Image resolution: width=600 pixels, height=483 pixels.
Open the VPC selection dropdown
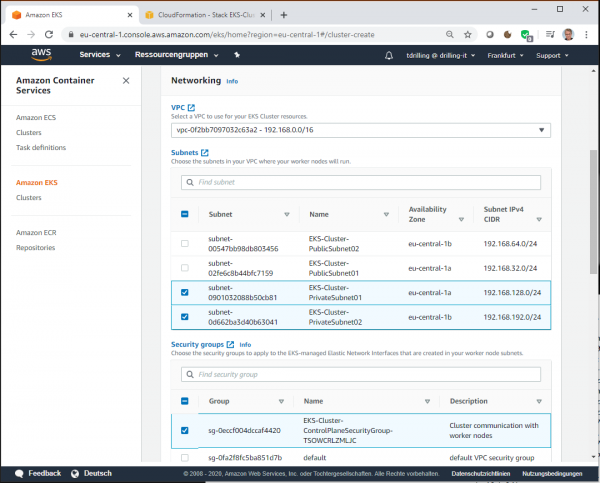click(x=361, y=130)
